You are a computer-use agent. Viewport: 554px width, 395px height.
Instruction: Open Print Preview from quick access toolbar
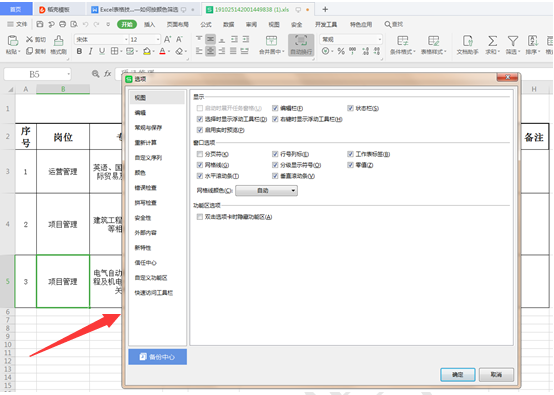tap(74, 24)
